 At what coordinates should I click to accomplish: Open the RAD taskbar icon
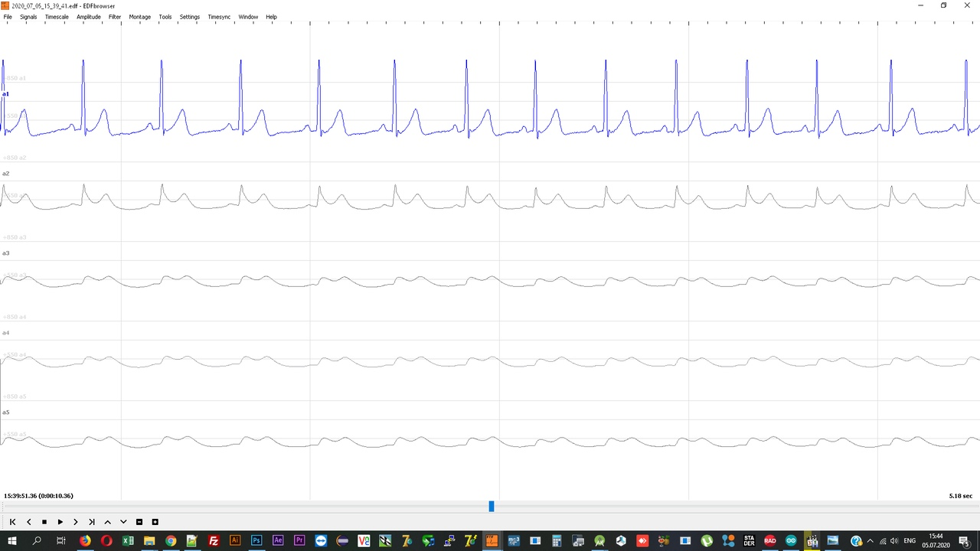click(770, 541)
